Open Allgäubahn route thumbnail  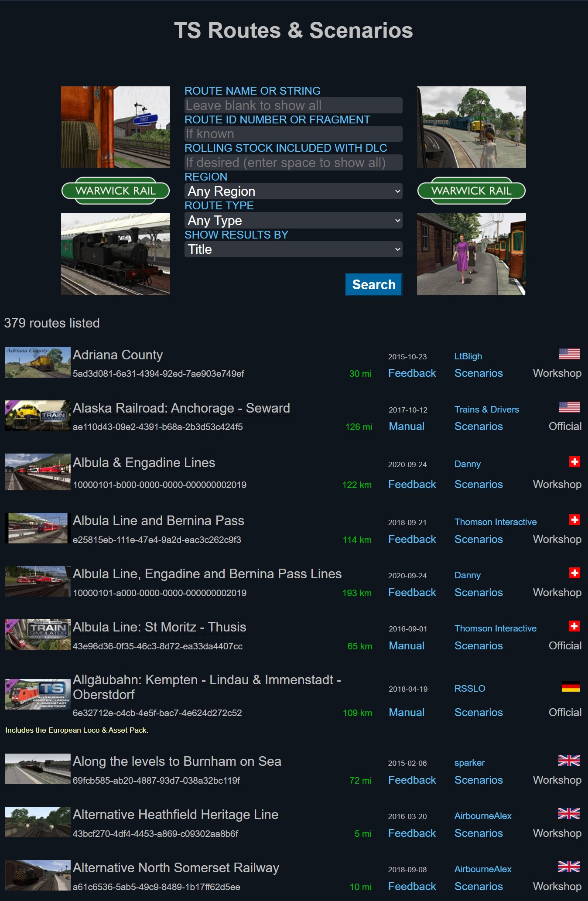tap(38, 694)
